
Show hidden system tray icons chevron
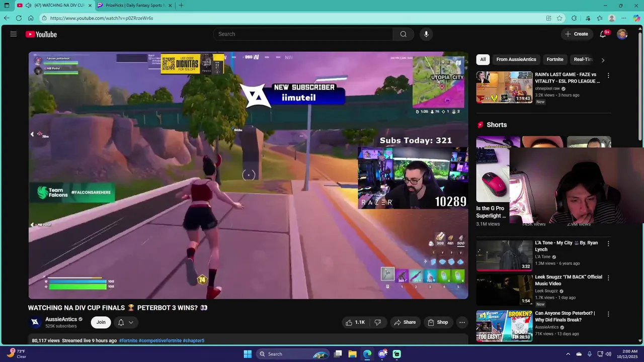[568, 354]
